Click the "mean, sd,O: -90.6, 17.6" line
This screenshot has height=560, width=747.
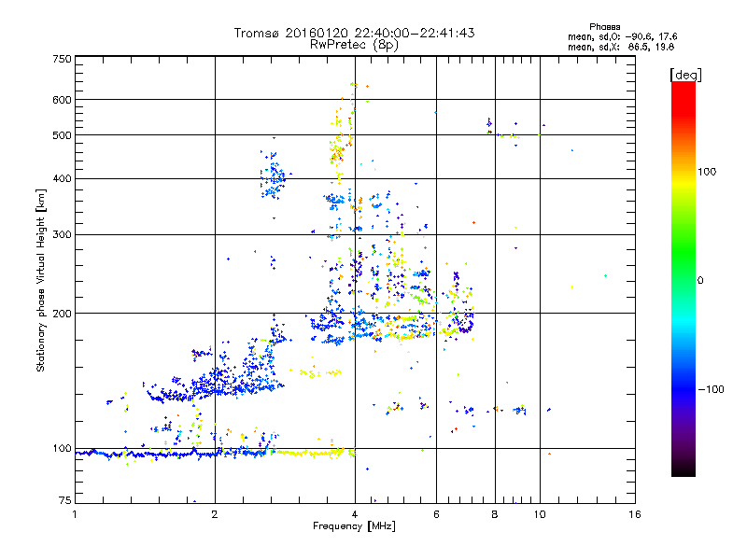click(x=622, y=36)
